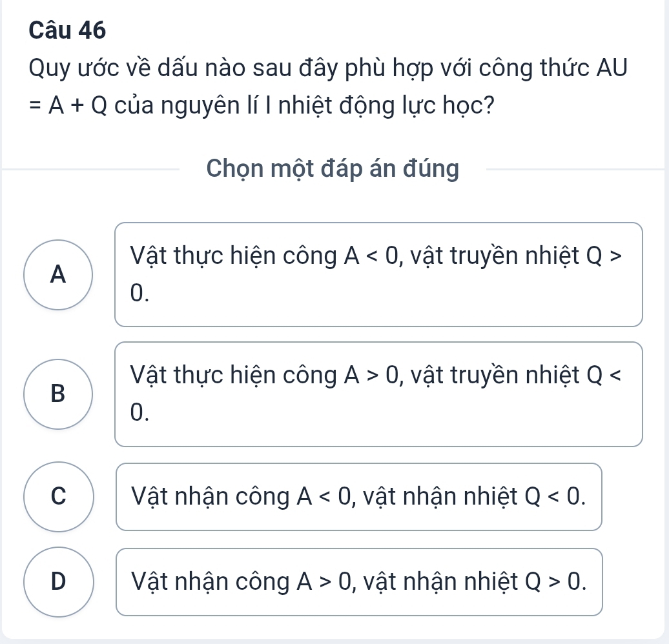Click answer box starting 'Vật thực hiện công A < 0'
Image resolution: width=669 pixels, height=644 pixels.
point(378,275)
